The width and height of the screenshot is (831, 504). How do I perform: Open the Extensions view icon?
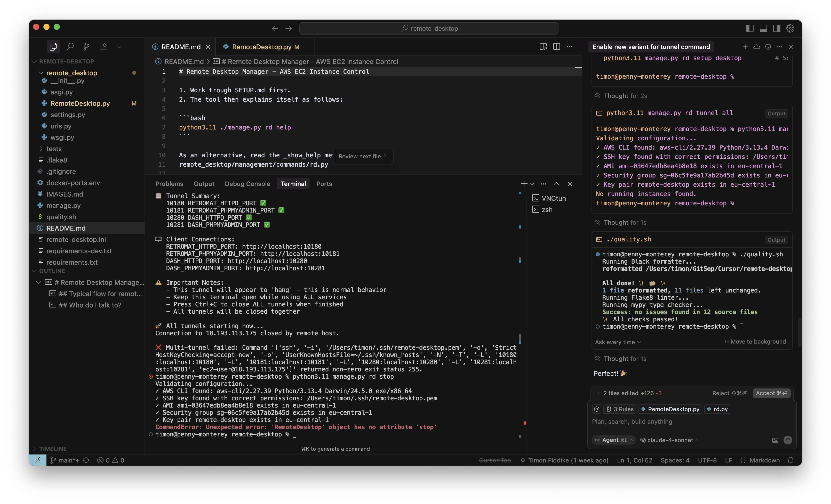(103, 46)
